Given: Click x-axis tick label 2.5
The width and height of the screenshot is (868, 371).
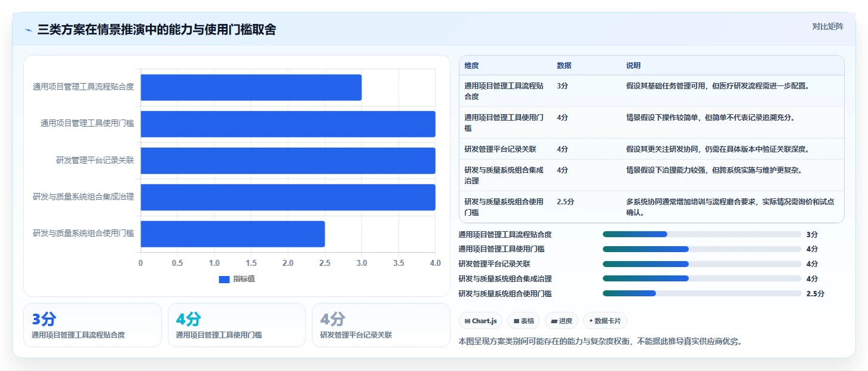Looking at the screenshot, I should click(x=325, y=263).
